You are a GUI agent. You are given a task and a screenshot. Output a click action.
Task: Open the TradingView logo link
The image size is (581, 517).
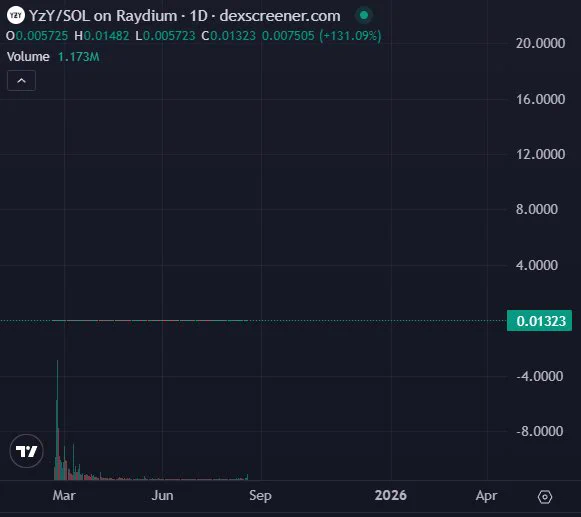pyautogui.click(x=26, y=451)
